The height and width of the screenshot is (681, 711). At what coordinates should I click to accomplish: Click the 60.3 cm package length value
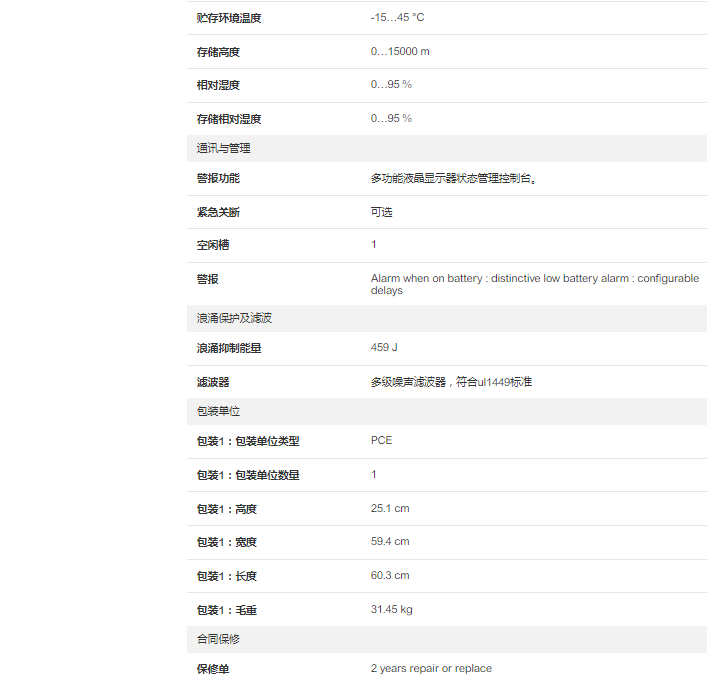(x=390, y=575)
